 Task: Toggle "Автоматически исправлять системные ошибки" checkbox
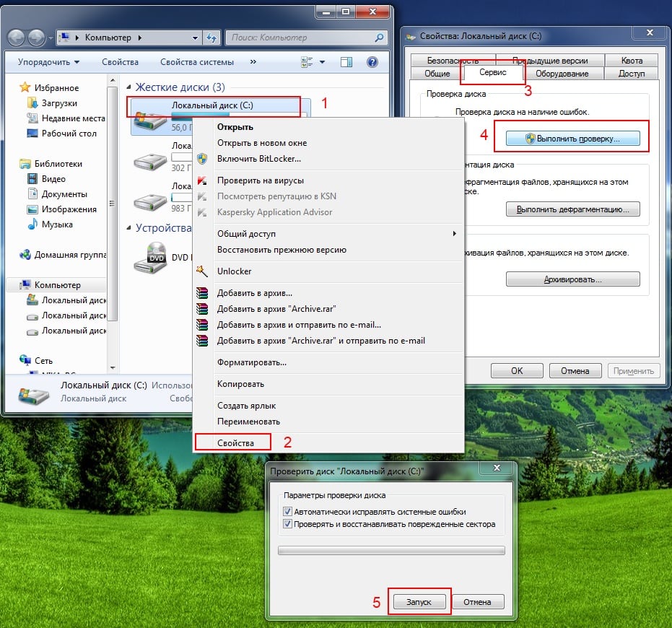[x=288, y=511]
